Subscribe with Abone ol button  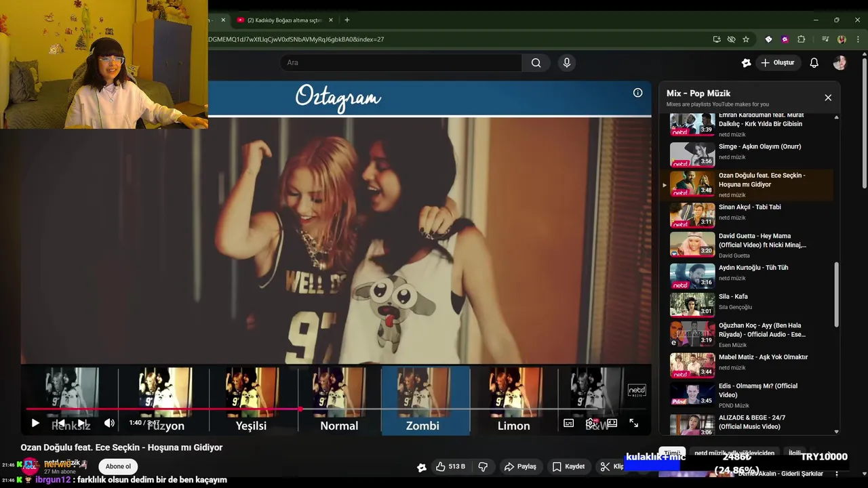[118, 466]
